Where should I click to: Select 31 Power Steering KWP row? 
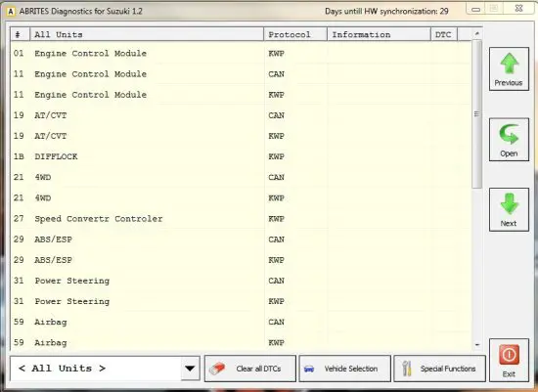(x=241, y=301)
